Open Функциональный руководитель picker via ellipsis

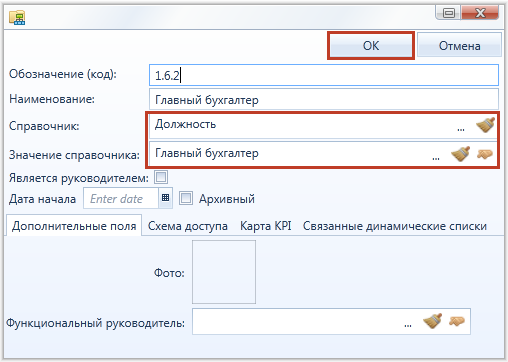coord(408,325)
